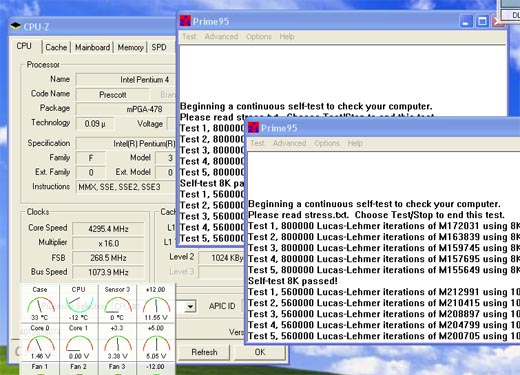Open Test menu in back Prime95 window
The height and width of the screenshot is (375, 520).
click(189, 36)
